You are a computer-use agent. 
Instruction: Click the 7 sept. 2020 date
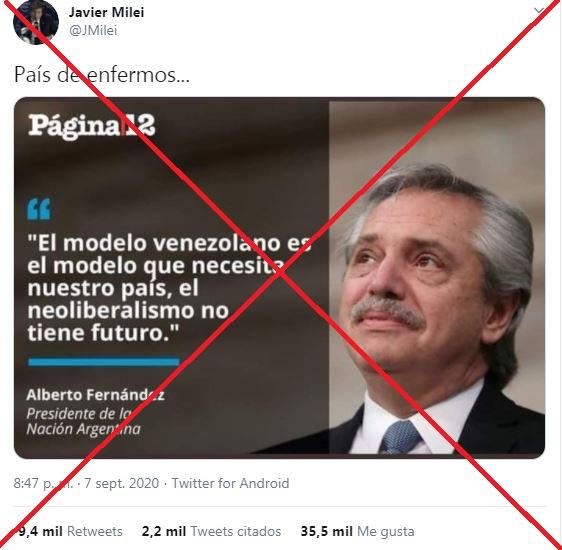(x=122, y=483)
